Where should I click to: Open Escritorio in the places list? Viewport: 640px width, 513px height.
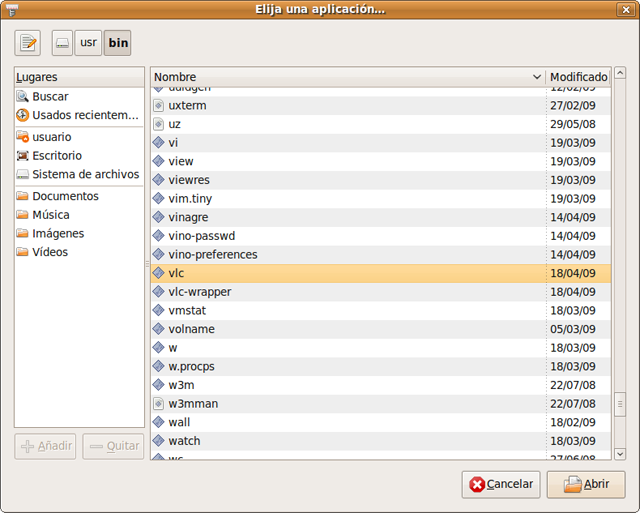pos(56,156)
